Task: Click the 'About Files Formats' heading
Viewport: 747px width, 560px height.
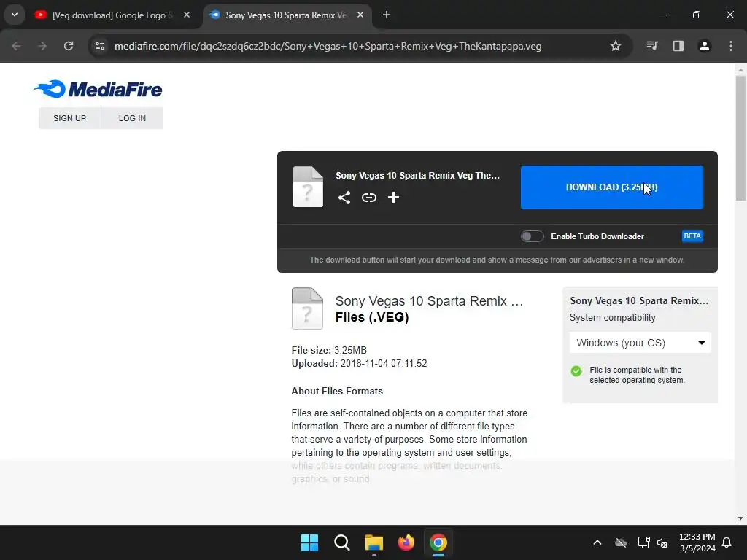Action: click(x=337, y=392)
